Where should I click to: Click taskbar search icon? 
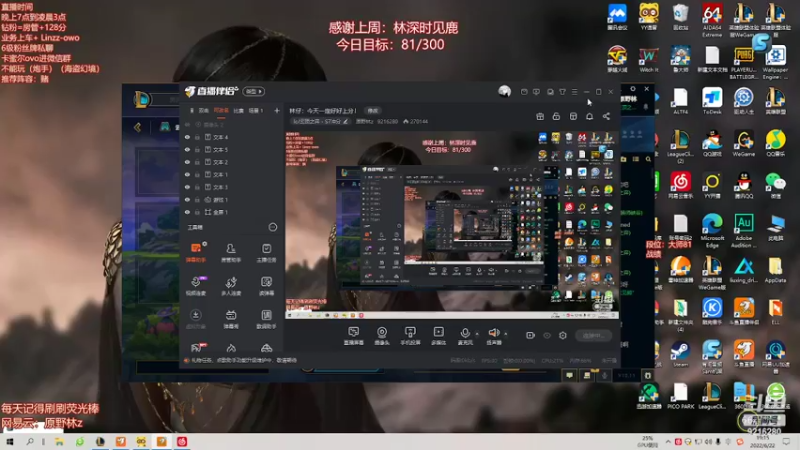click(x=30, y=442)
